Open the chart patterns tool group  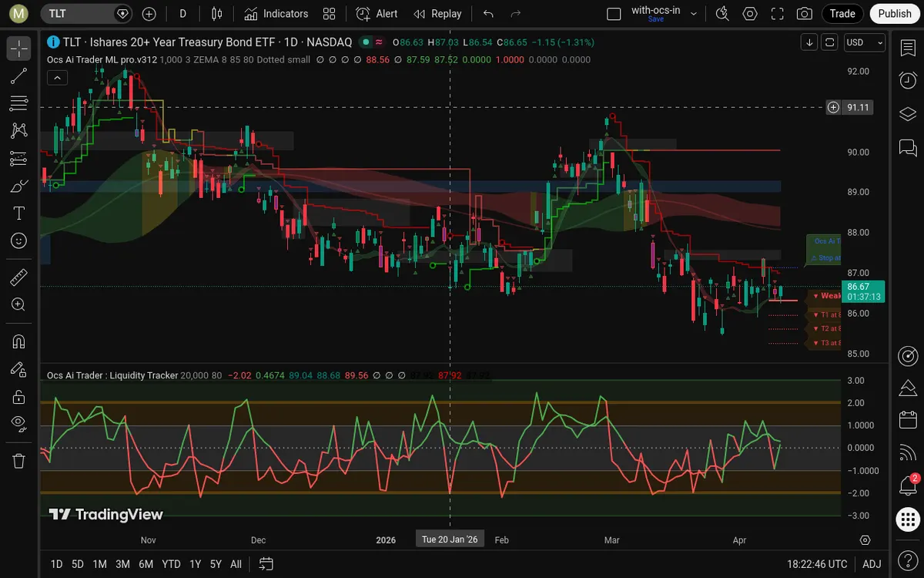point(19,131)
